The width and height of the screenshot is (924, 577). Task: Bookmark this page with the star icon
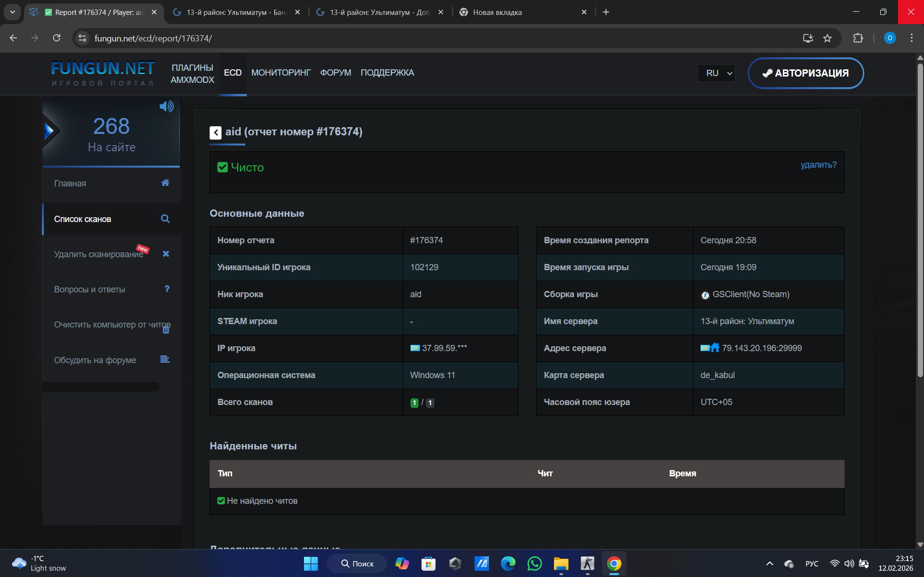pos(827,38)
